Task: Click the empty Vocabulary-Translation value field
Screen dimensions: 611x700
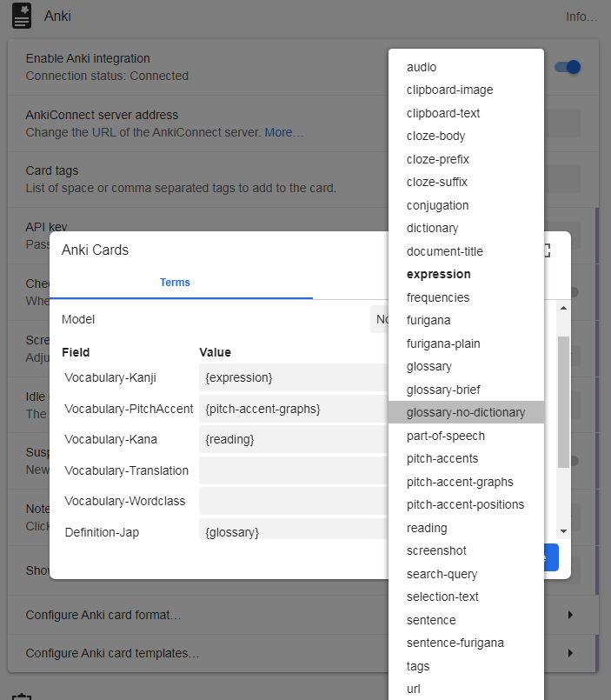Action: coord(293,470)
